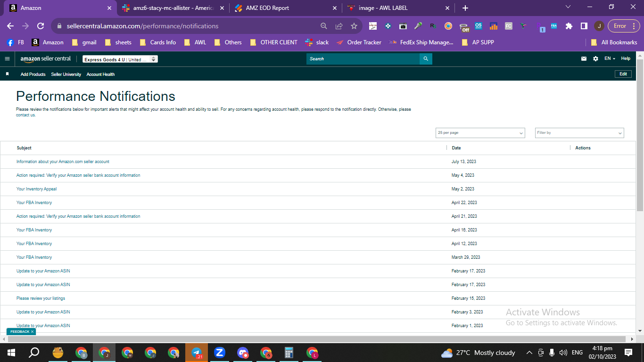This screenshot has width=644, height=362.
Task: Click the OS addon extension icon
Action: (479, 26)
